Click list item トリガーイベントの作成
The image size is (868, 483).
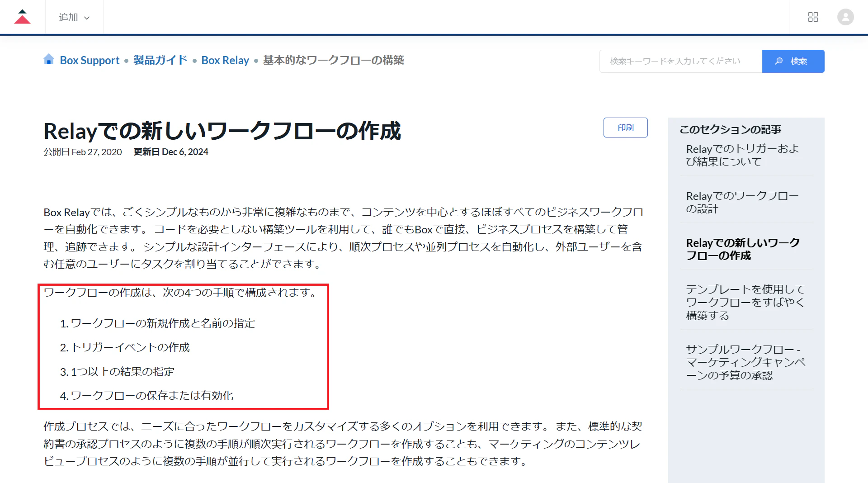click(x=130, y=347)
